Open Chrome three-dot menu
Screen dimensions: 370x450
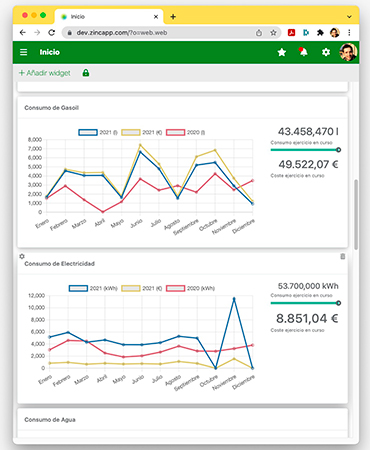349,33
